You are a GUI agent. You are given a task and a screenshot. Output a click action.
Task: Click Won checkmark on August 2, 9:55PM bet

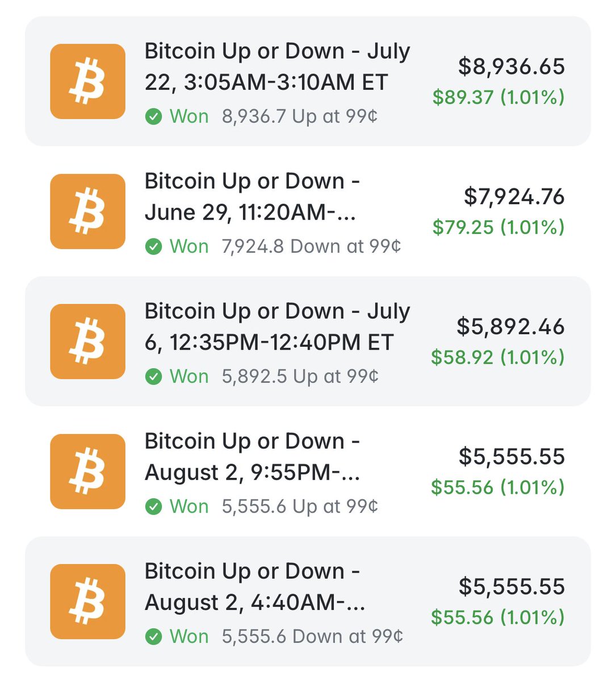point(153,507)
